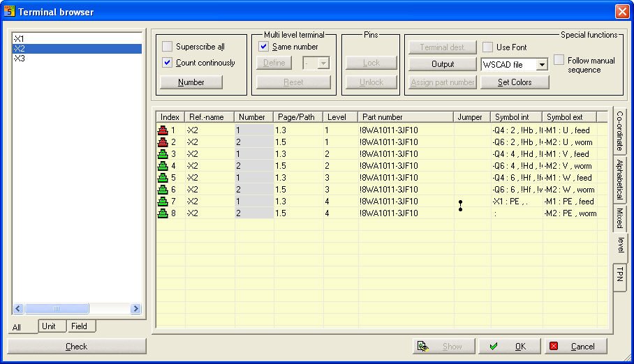Click the Set Colors button

(x=515, y=82)
